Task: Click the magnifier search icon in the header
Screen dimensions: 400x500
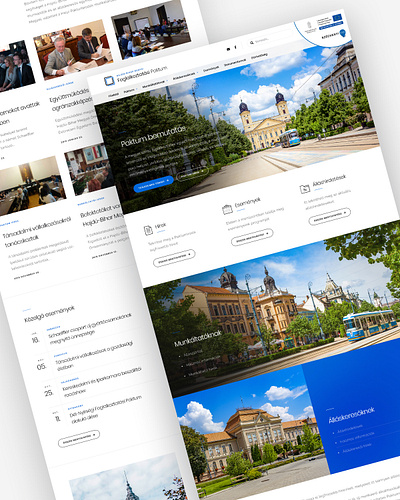Action: 252,42
